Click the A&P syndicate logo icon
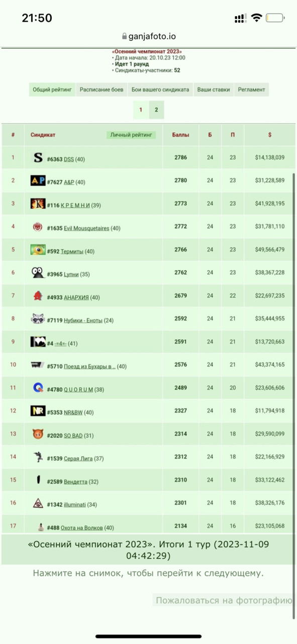This screenshot has width=297, height=644. 38,181
